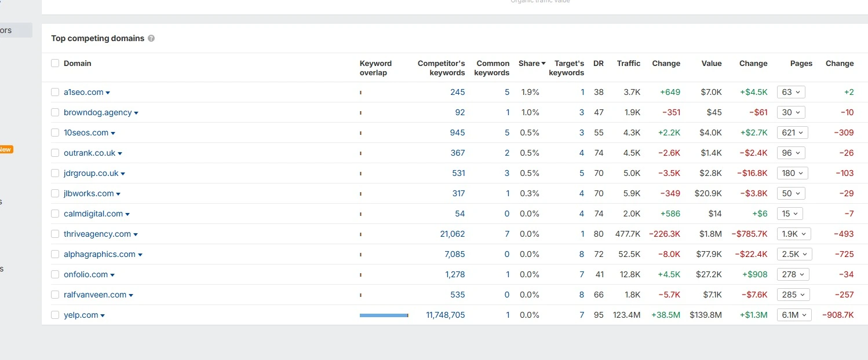
Task: Select the onfolio.com checkbox
Action: pos(55,274)
